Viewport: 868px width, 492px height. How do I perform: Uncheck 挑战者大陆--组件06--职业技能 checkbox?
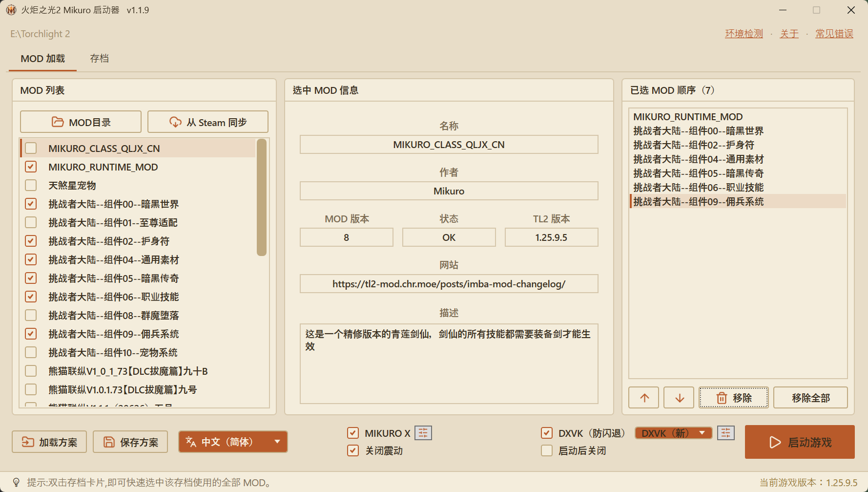tap(31, 297)
